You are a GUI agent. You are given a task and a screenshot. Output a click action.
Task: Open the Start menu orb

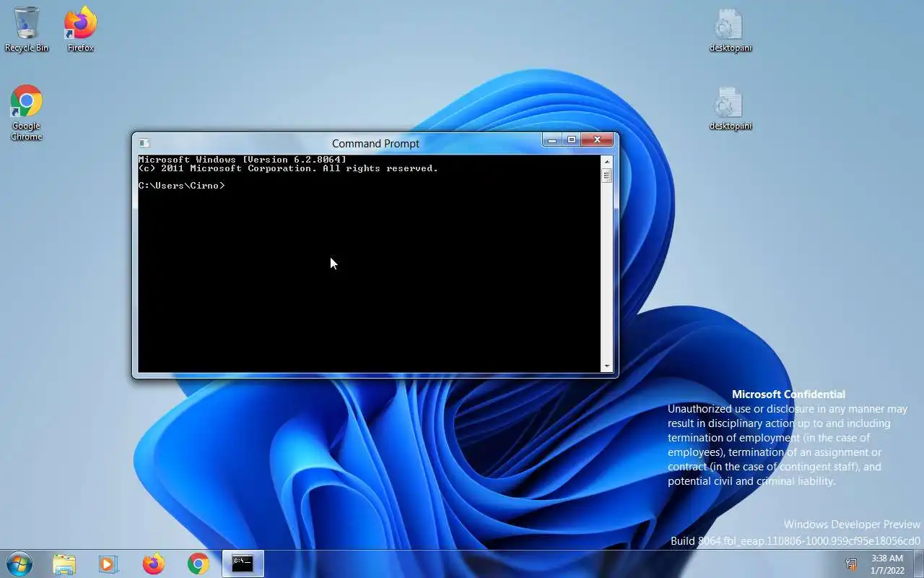(18, 564)
